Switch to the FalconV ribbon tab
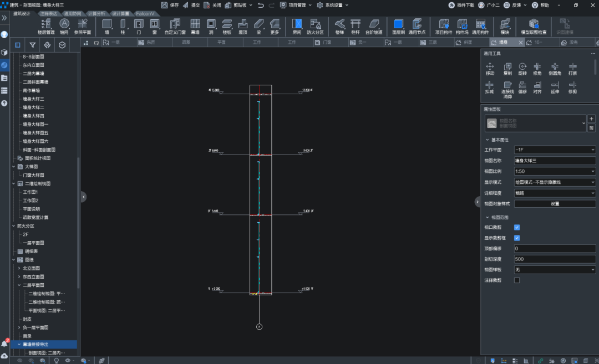Viewport: 599px width, 364px height. (x=145, y=13)
